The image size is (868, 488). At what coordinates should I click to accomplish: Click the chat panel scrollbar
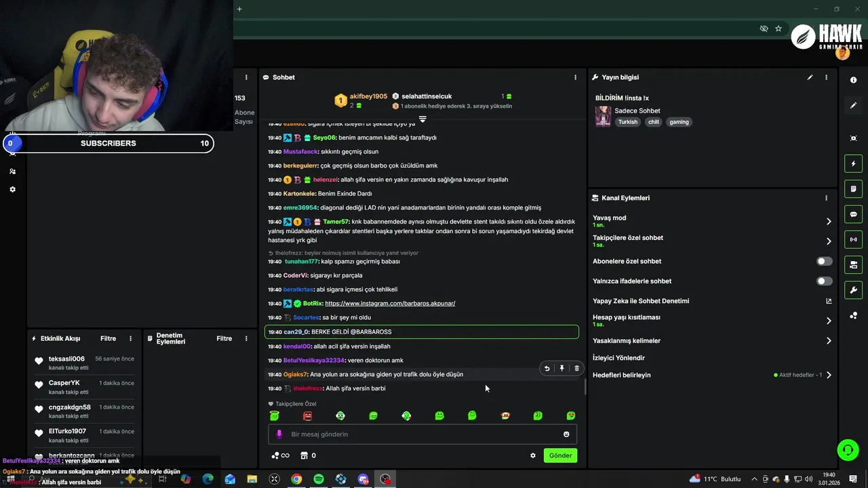(585, 388)
